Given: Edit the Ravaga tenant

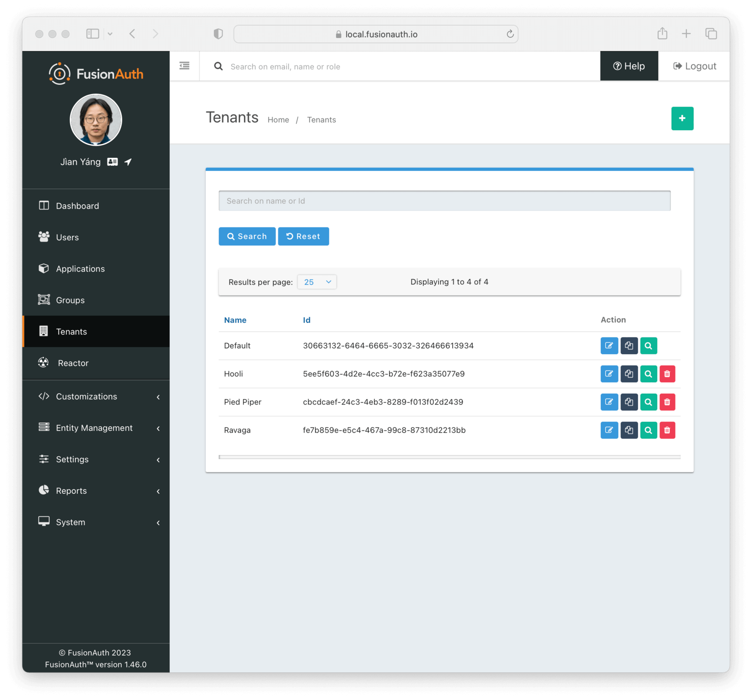Looking at the screenshot, I should [x=609, y=430].
